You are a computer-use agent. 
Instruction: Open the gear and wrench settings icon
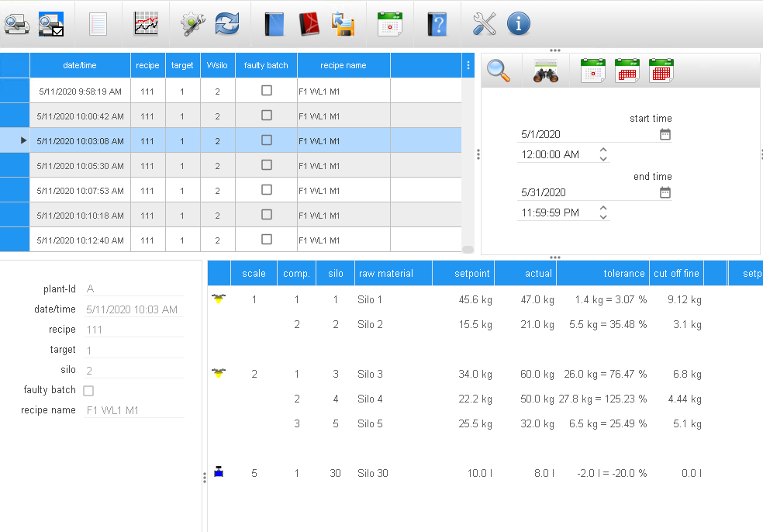click(193, 24)
